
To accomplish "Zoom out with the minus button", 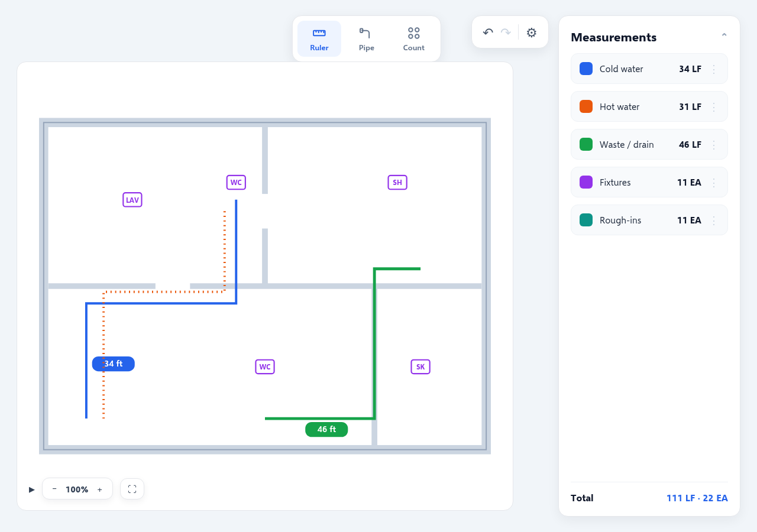I will click(54, 489).
